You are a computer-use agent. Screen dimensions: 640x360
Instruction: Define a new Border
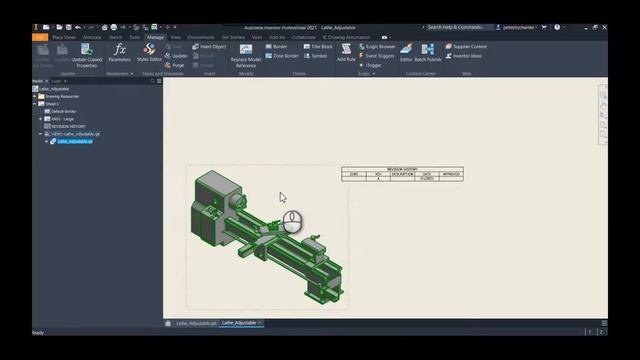[276, 47]
